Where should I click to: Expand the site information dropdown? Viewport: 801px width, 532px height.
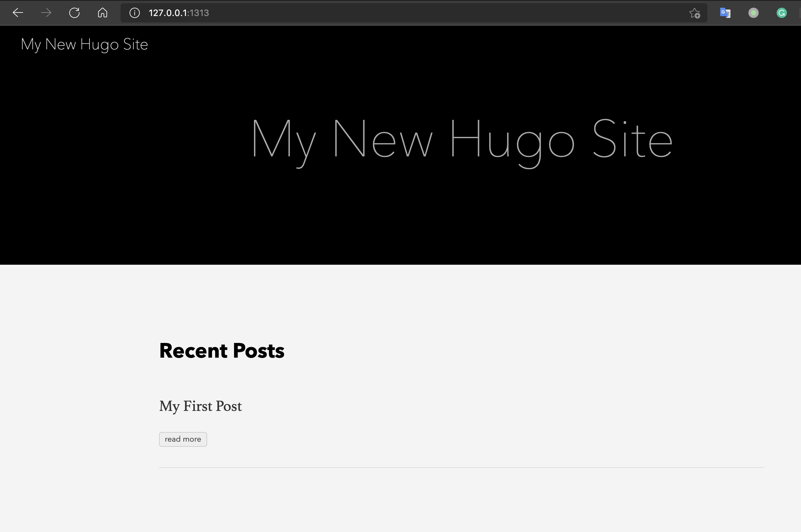134,13
